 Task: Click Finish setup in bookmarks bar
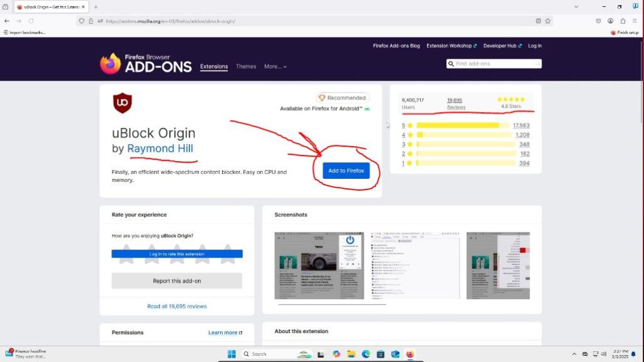pyautogui.click(x=625, y=33)
